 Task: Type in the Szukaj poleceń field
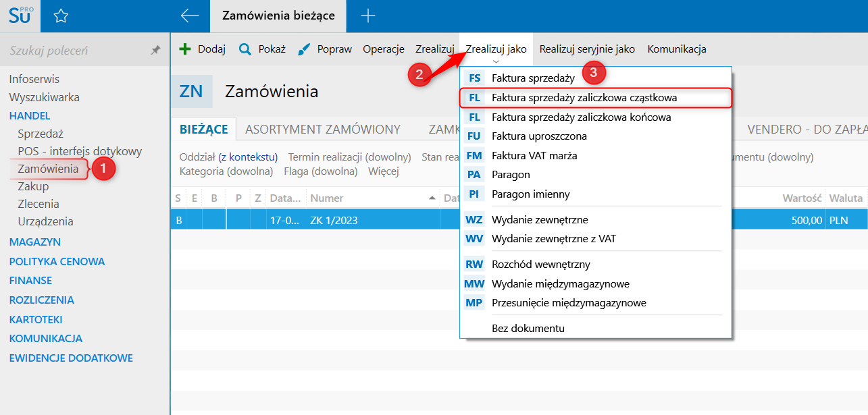coord(74,51)
